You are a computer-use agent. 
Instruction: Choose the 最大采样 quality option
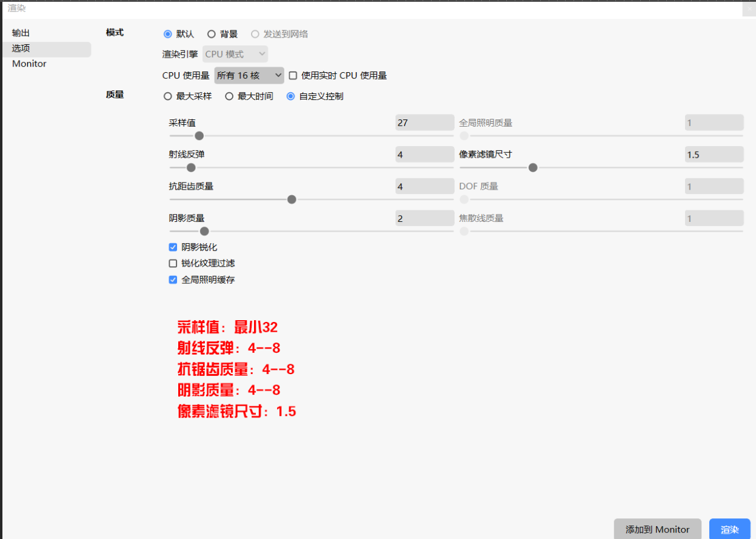[168, 96]
